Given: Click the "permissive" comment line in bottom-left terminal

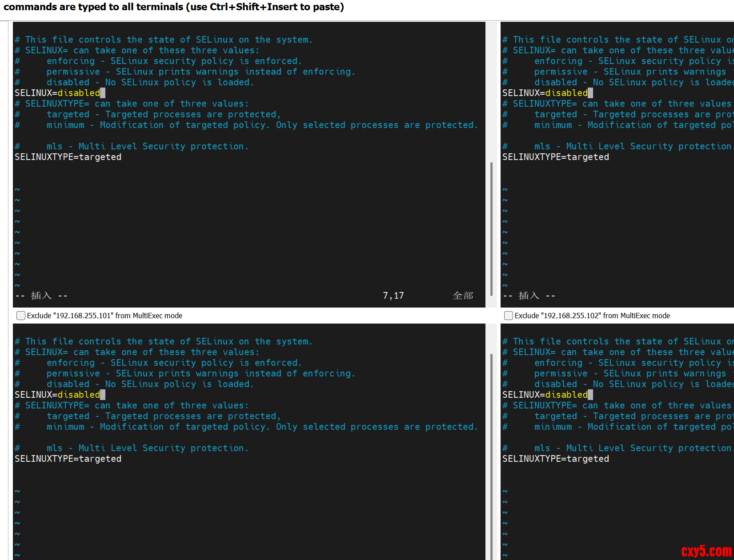Looking at the screenshot, I should 200,373.
